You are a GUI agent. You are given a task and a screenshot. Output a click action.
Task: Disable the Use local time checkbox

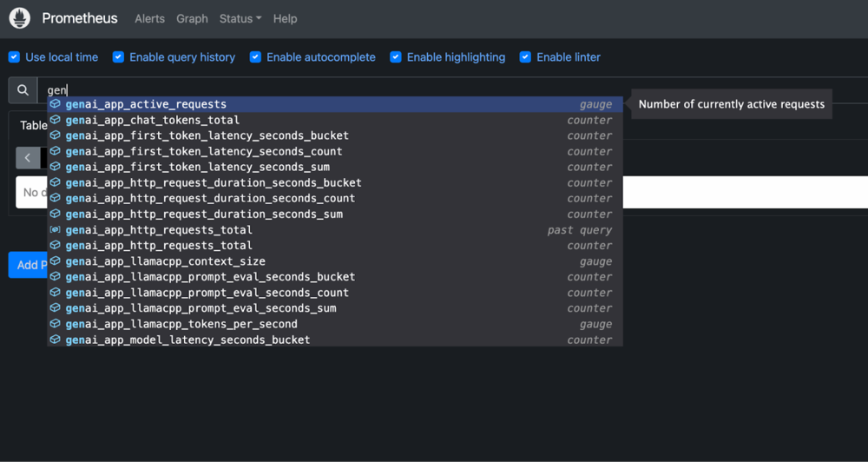[14, 57]
